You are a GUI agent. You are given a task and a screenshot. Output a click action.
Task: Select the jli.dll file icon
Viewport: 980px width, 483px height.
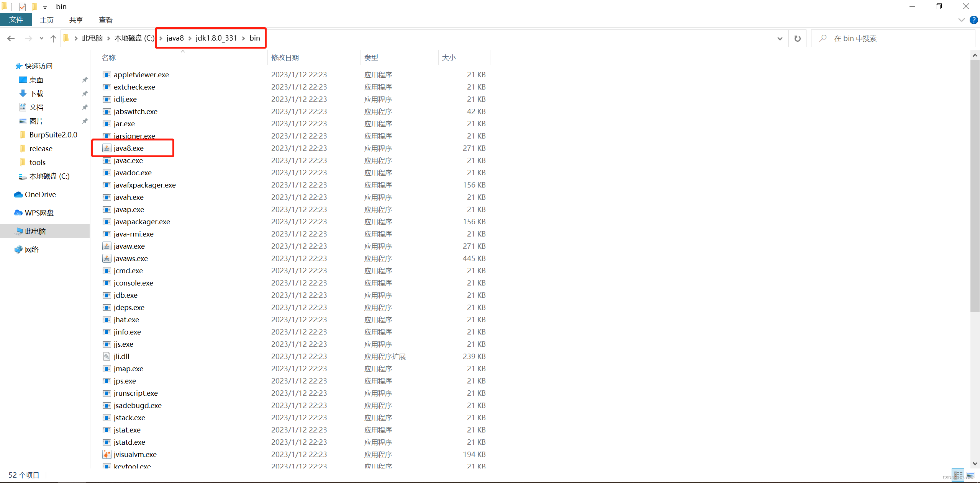point(107,356)
